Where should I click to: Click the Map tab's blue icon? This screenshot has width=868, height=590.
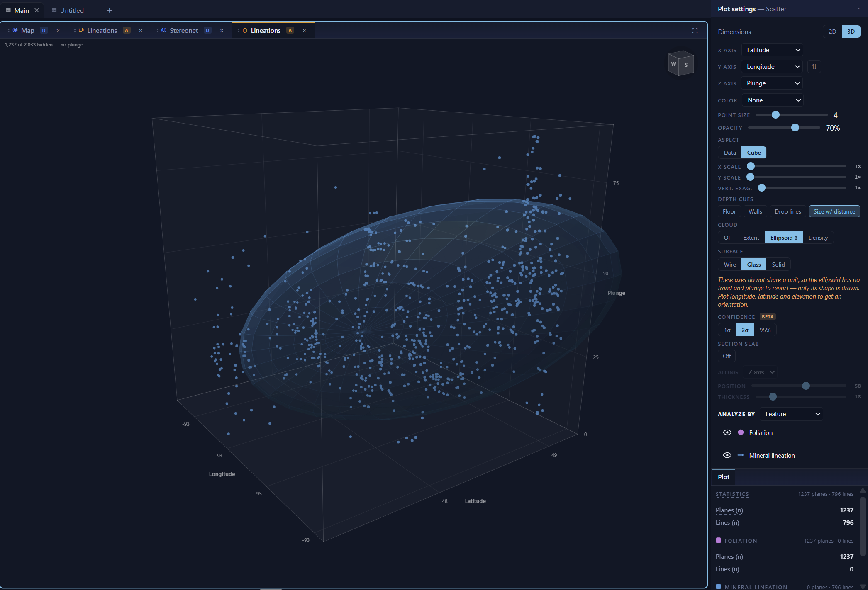point(15,30)
